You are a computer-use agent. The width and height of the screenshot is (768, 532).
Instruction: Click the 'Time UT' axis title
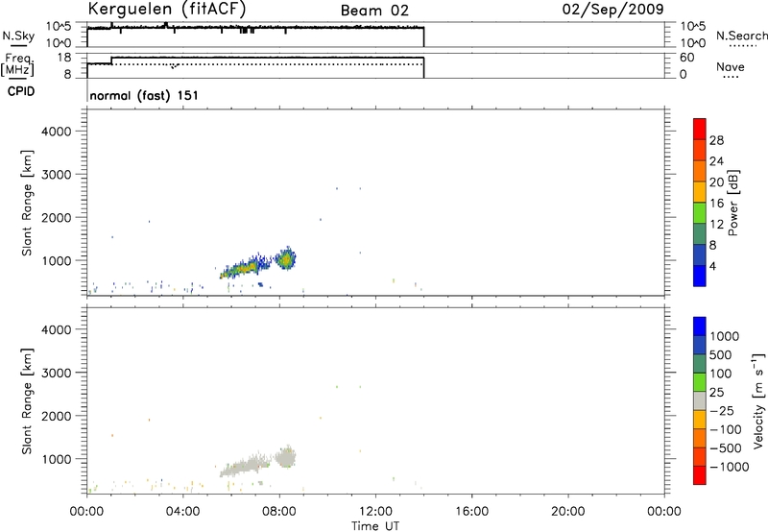click(x=375, y=526)
